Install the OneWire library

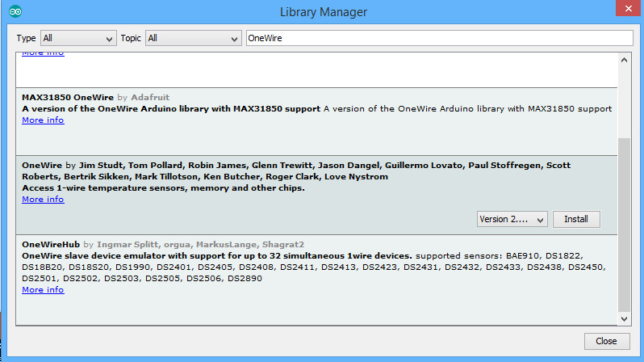pyautogui.click(x=576, y=219)
